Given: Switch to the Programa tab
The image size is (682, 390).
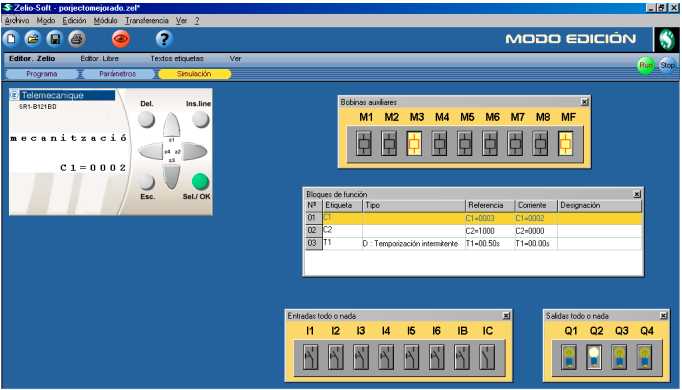Looking at the screenshot, I should point(42,74).
